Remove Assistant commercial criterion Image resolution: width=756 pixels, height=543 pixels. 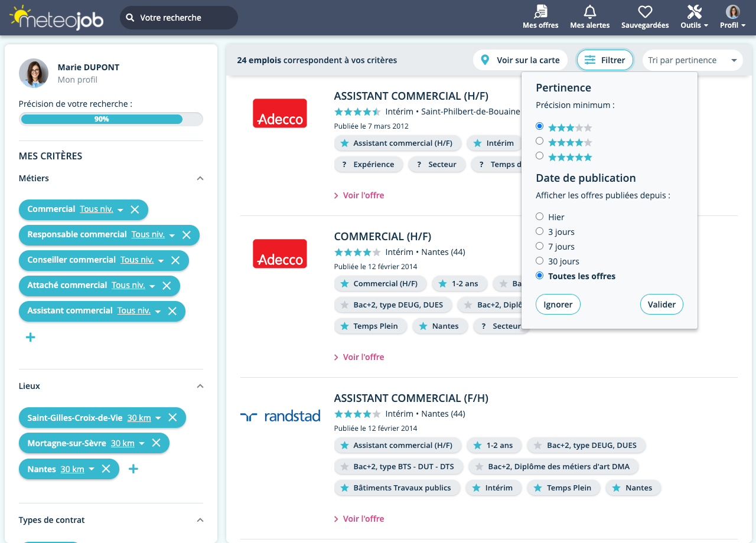pyautogui.click(x=172, y=311)
